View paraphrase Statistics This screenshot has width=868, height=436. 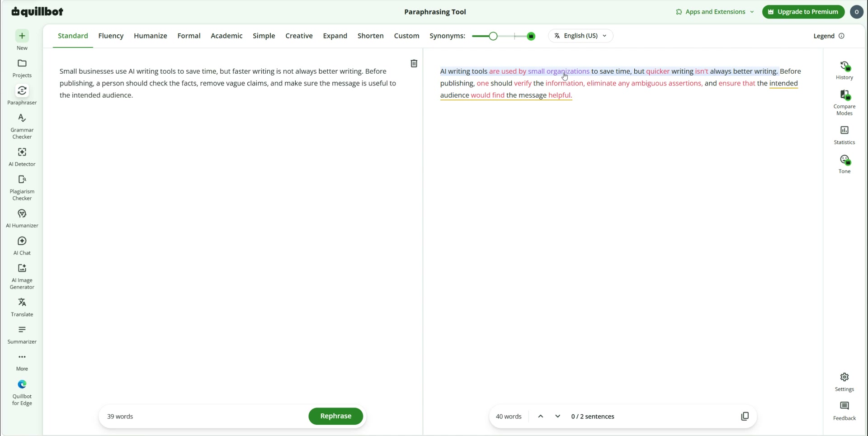click(x=844, y=135)
